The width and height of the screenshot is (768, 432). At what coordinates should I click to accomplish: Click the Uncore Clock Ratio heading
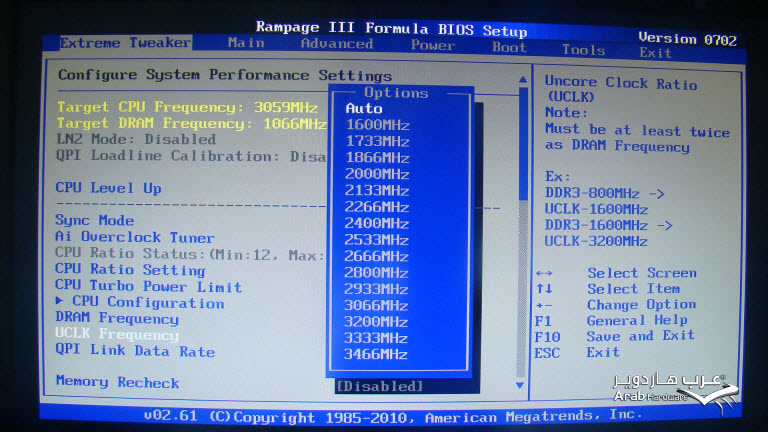(x=621, y=89)
